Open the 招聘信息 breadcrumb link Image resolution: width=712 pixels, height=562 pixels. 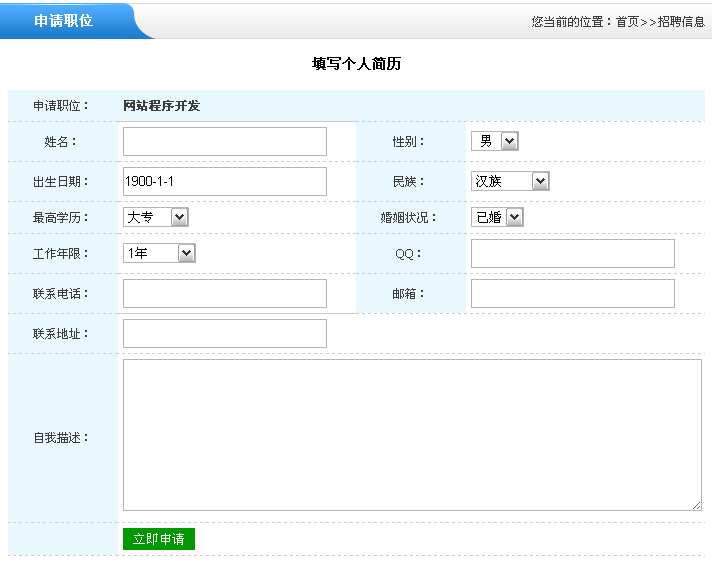pos(681,21)
